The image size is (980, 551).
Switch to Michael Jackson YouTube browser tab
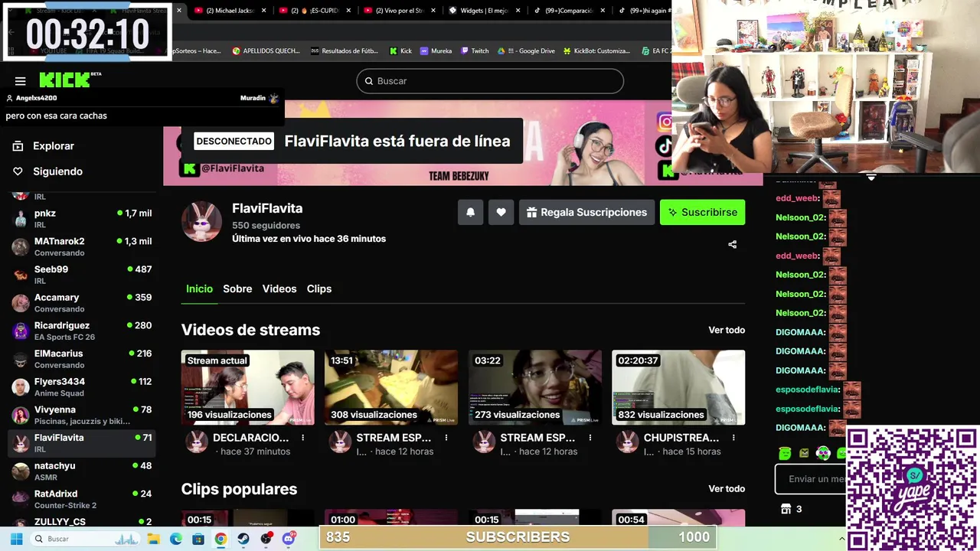point(230,11)
